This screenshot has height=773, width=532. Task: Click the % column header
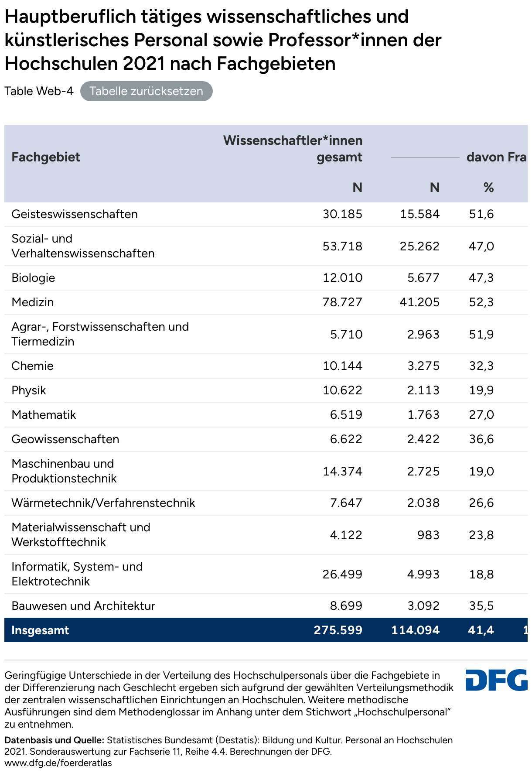tap(488, 188)
